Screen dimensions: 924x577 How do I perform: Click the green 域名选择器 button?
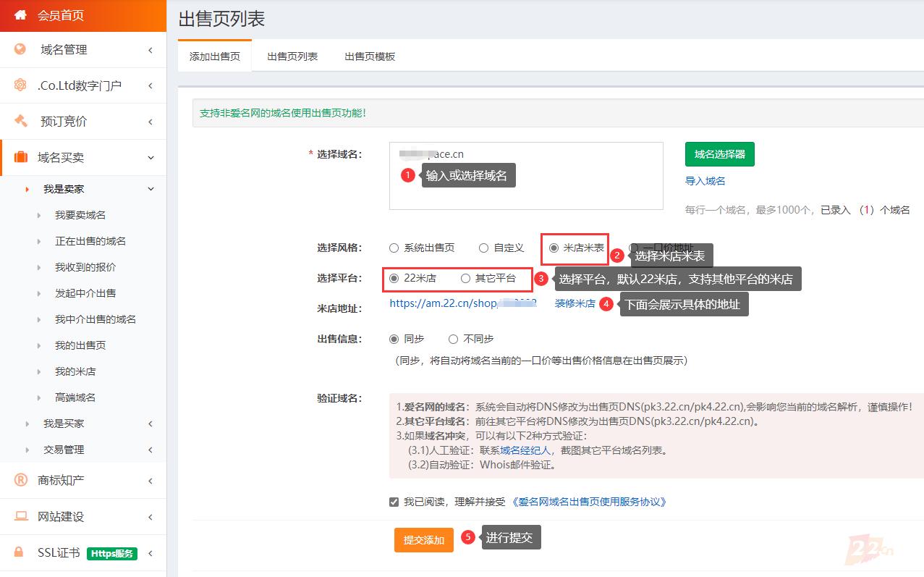pos(719,154)
